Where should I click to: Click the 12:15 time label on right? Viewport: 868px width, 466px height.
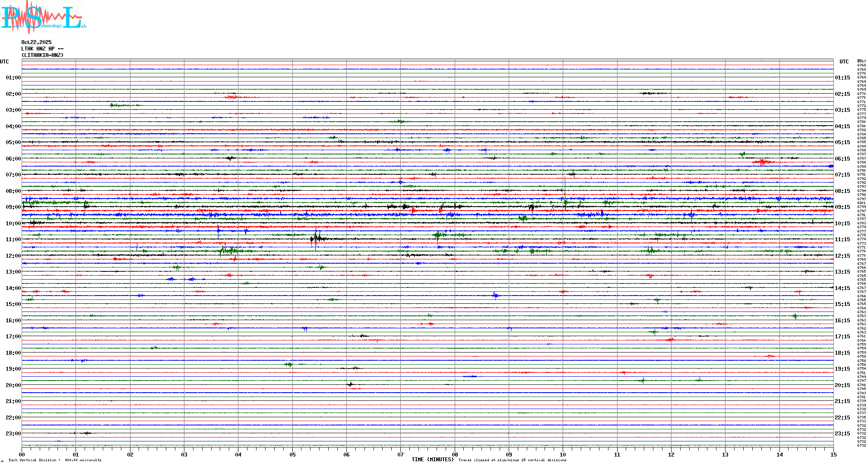click(842, 256)
